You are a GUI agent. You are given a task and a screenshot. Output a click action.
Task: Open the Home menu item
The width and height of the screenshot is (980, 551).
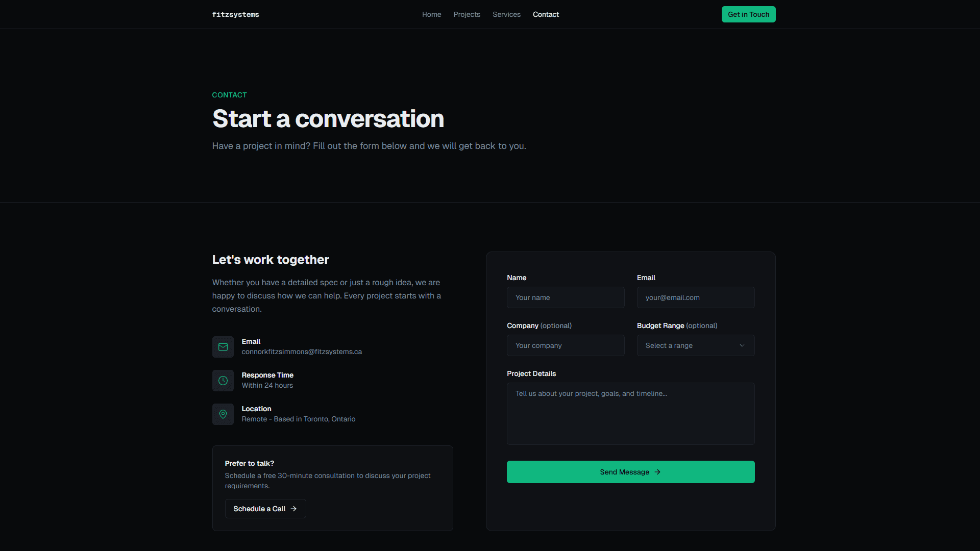[431, 14]
